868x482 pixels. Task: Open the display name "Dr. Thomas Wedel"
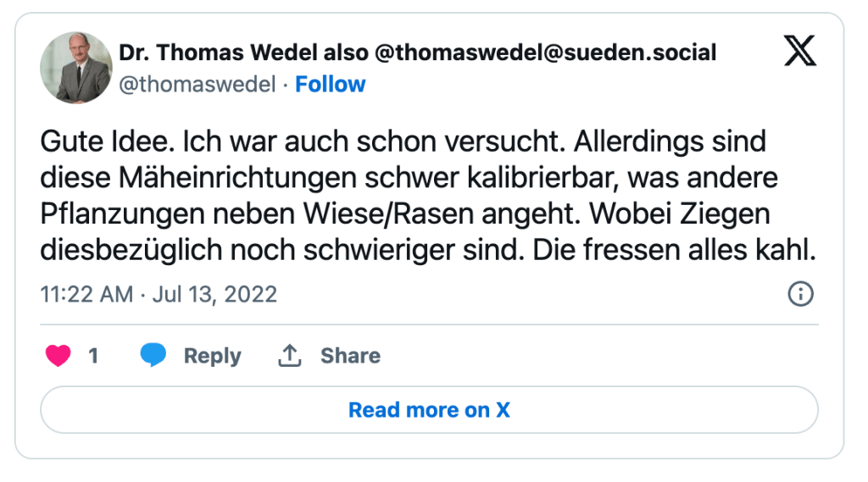coord(218,53)
